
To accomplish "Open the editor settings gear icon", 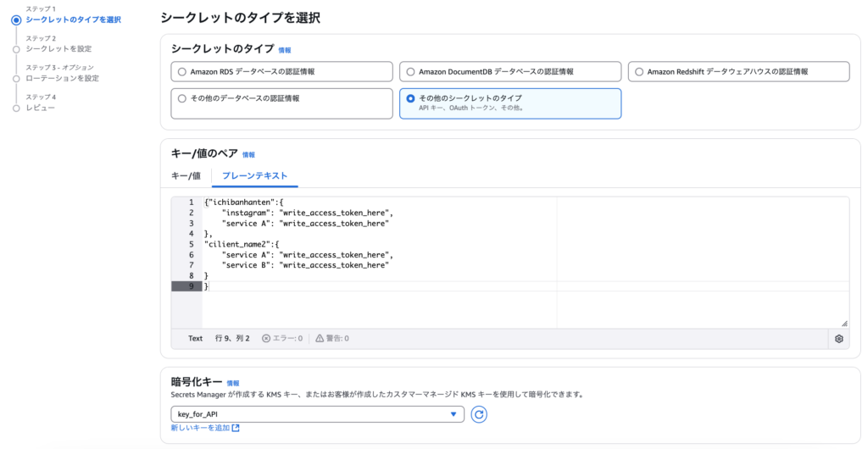I will [838, 339].
